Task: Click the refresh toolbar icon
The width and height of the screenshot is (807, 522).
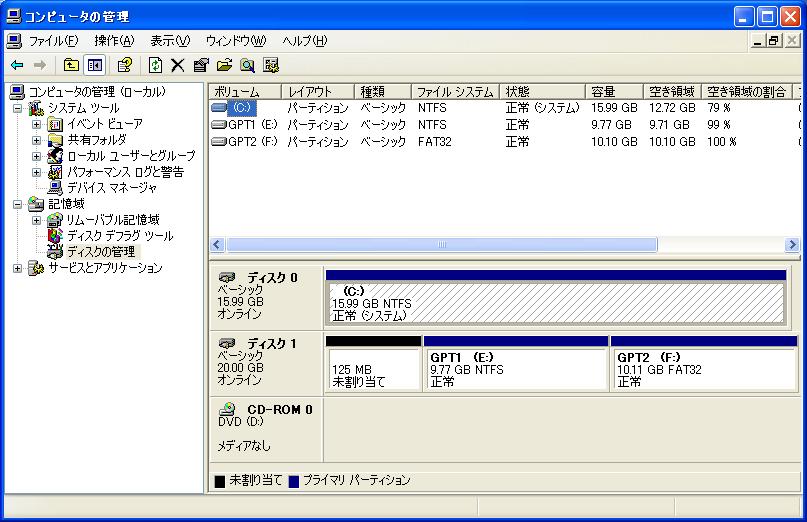Action: point(155,65)
